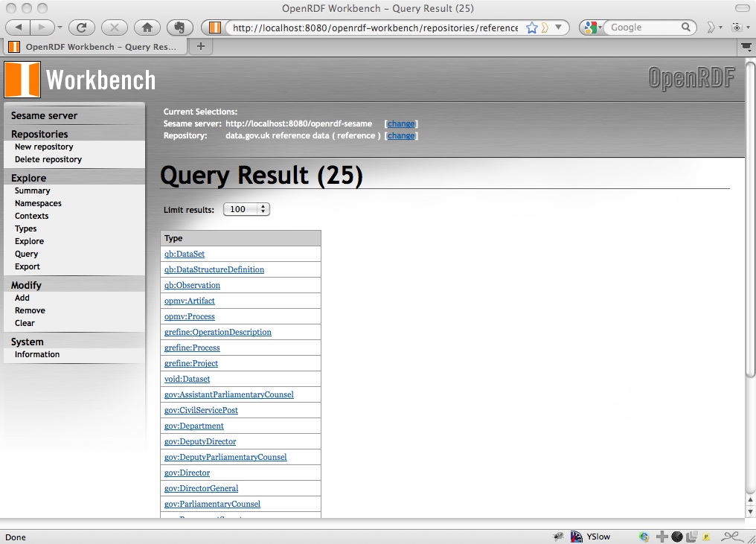
Task: Expand the URL bar history dropdown arrow
Action: pyautogui.click(x=558, y=28)
